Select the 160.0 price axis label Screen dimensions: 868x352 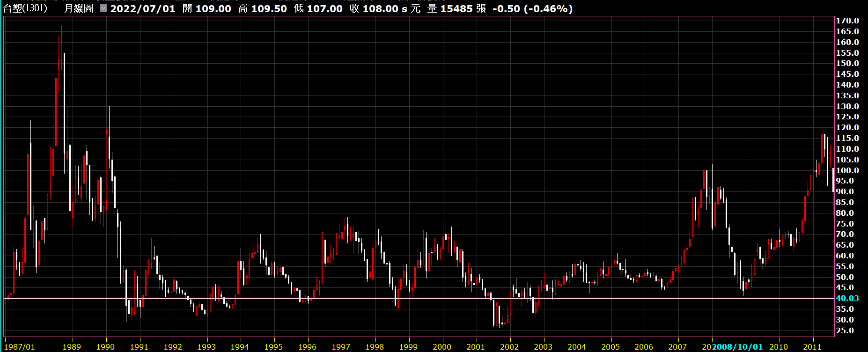pyautogui.click(x=847, y=42)
